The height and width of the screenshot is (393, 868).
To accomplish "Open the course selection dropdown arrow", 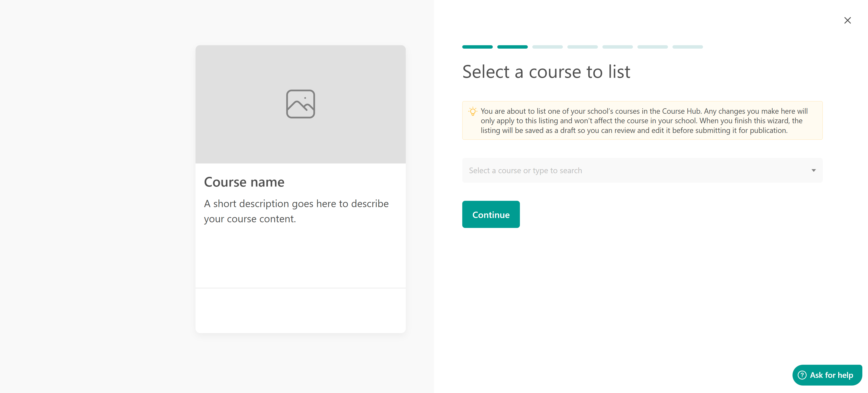I will coord(814,170).
